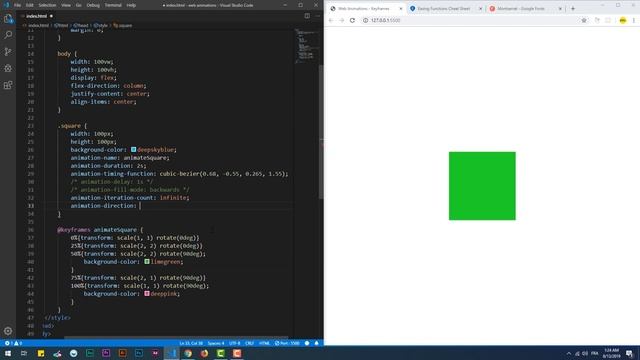The height and width of the screenshot is (360, 640).
Task: Click the system clock on taskbar
Action: [611, 353]
